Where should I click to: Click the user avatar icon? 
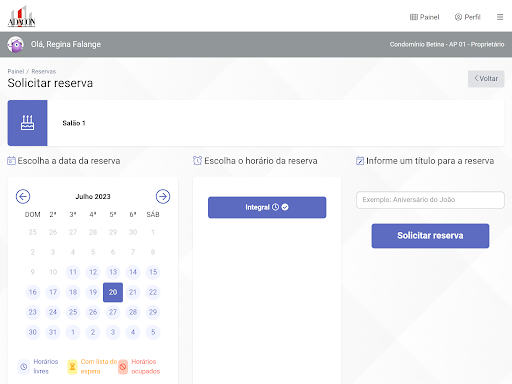pos(16,44)
